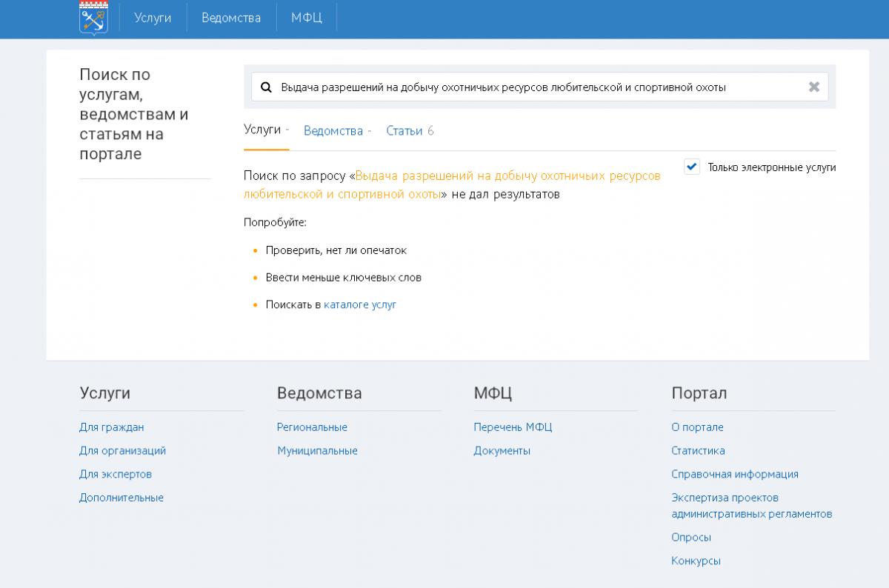Click the coat of arms portal logo
Viewport: 889px width, 588px height.
click(x=93, y=18)
